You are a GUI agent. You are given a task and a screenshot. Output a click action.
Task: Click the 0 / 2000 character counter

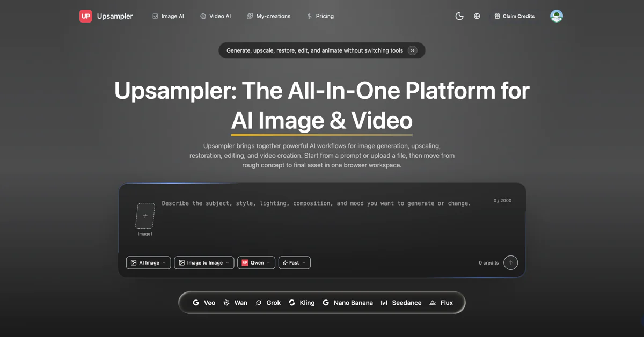[x=502, y=200]
